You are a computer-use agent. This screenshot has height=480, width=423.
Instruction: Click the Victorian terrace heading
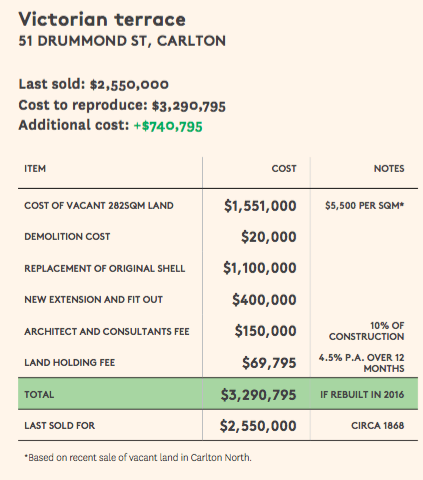[102, 19]
